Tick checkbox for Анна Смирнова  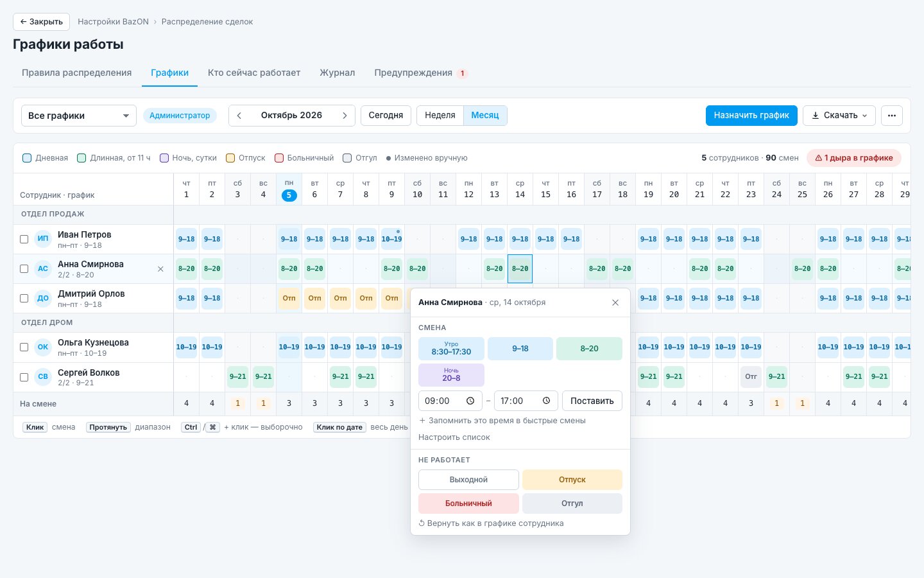click(24, 268)
